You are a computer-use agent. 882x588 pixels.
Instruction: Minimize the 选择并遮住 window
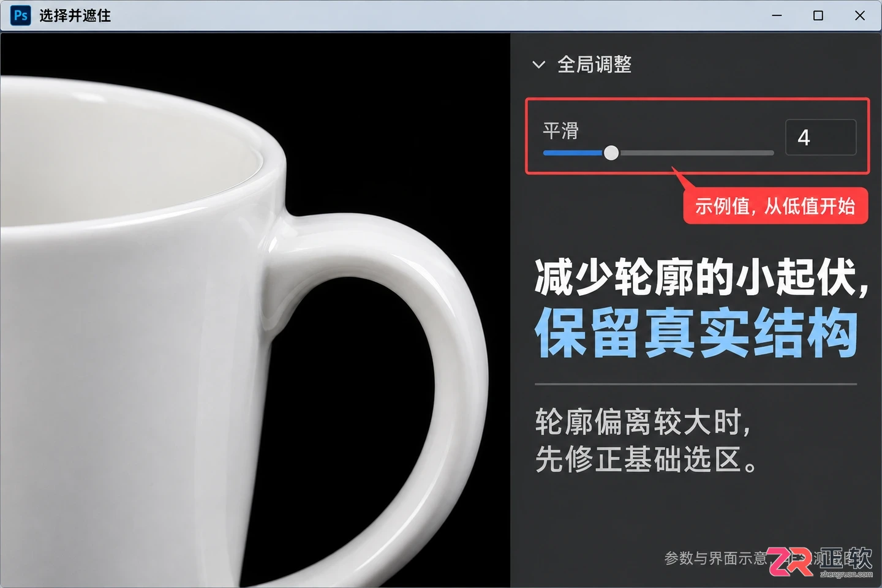coord(777,15)
